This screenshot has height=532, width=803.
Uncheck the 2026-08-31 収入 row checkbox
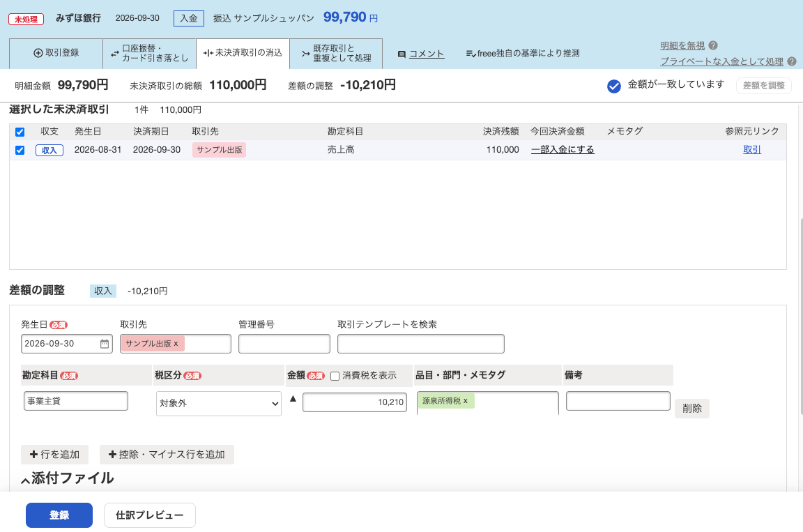click(x=20, y=150)
